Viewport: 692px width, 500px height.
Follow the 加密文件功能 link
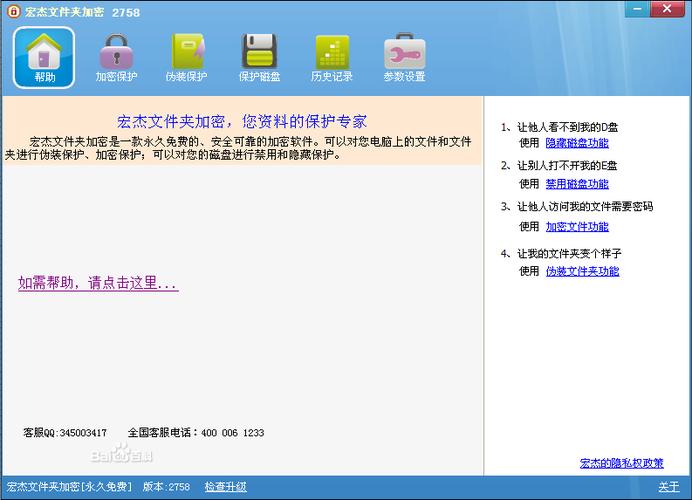pos(577,226)
